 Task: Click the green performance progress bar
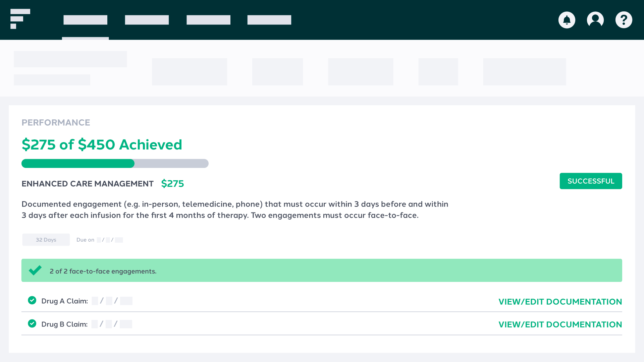click(x=115, y=164)
